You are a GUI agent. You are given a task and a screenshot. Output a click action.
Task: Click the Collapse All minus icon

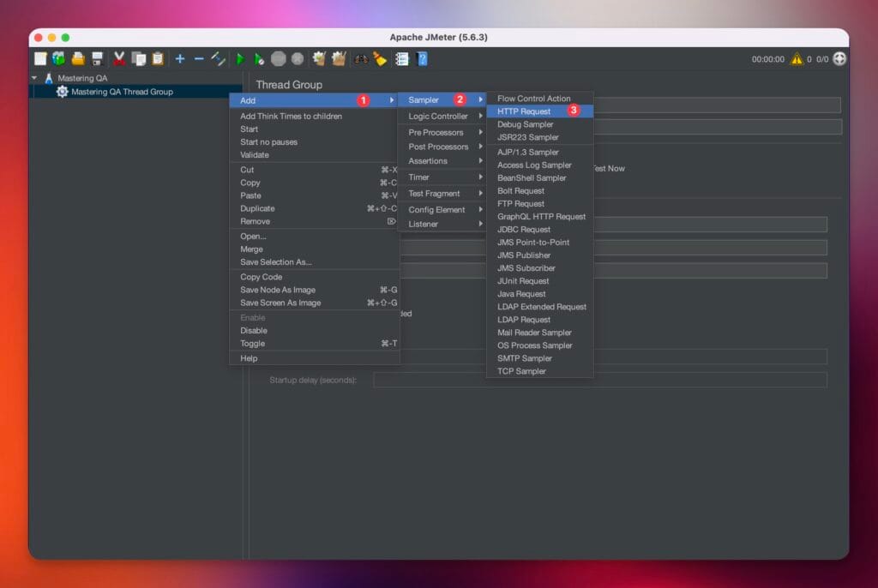(x=199, y=59)
